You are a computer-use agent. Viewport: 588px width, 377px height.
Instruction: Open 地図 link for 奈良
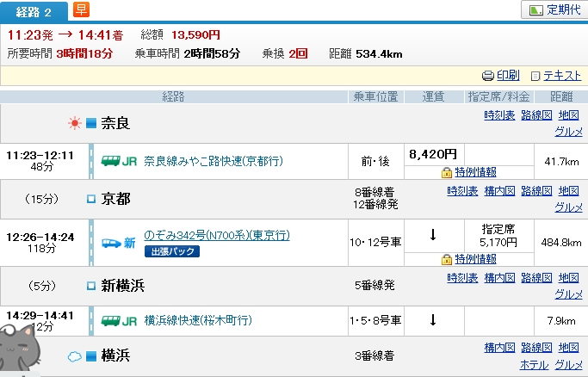568,115
